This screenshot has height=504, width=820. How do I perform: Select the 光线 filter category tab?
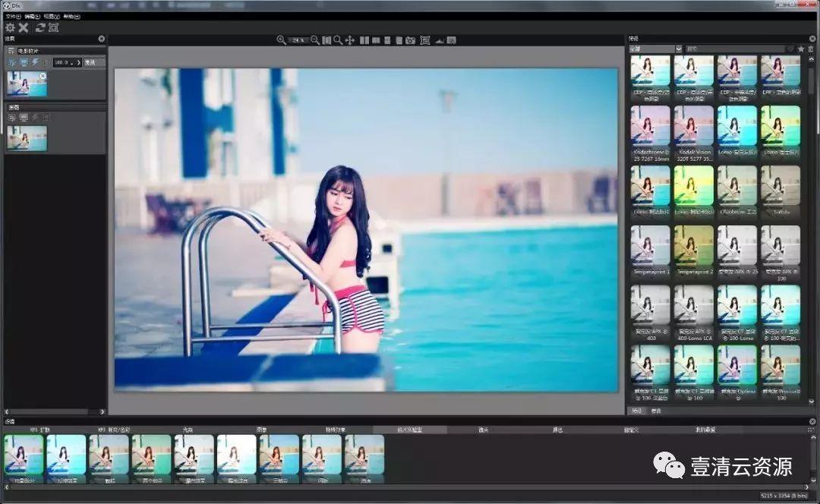pos(188,430)
